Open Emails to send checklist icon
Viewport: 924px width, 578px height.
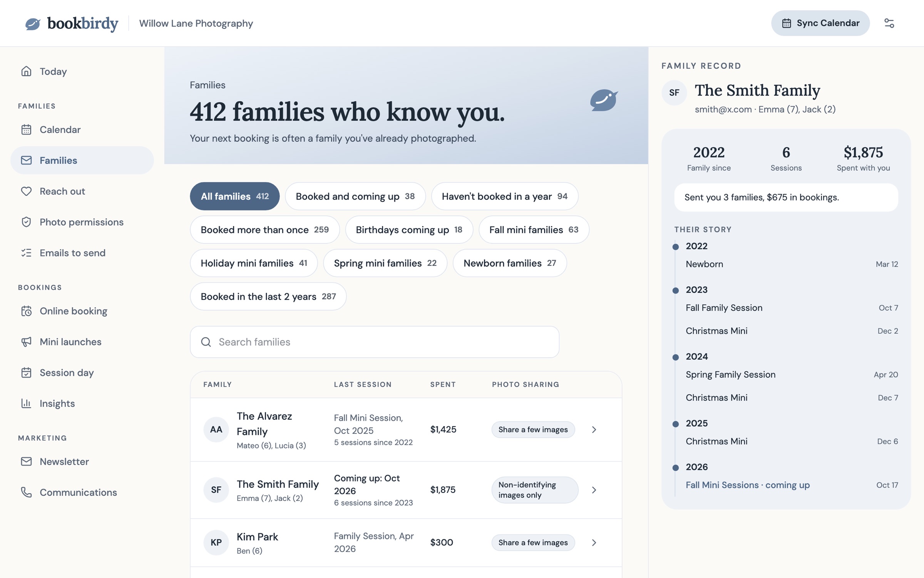pyautogui.click(x=26, y=253)
